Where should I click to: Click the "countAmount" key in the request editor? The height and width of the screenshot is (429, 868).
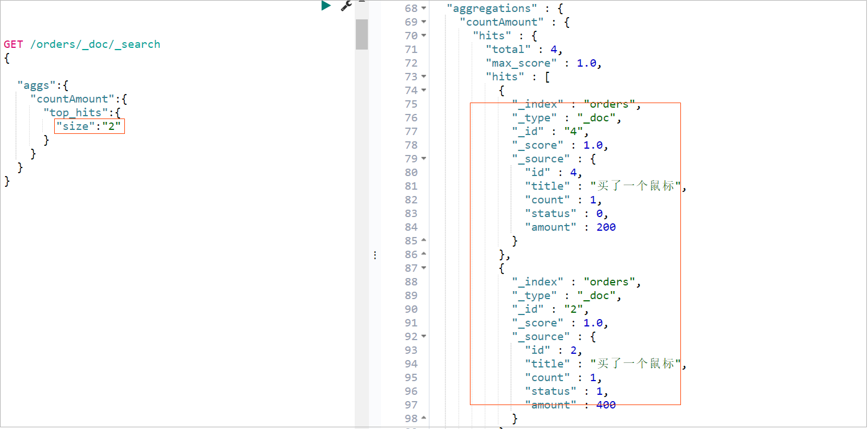pos(72,99)
